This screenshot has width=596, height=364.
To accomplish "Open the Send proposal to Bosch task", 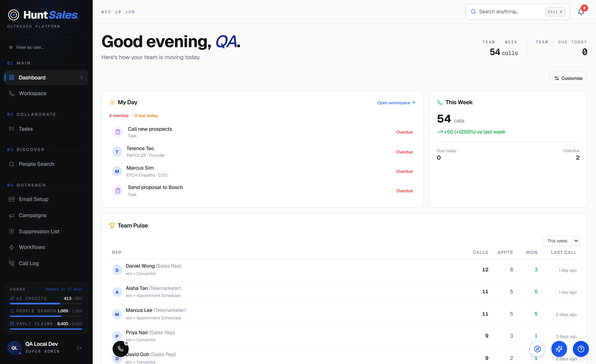I will click(x=262, y=191).
